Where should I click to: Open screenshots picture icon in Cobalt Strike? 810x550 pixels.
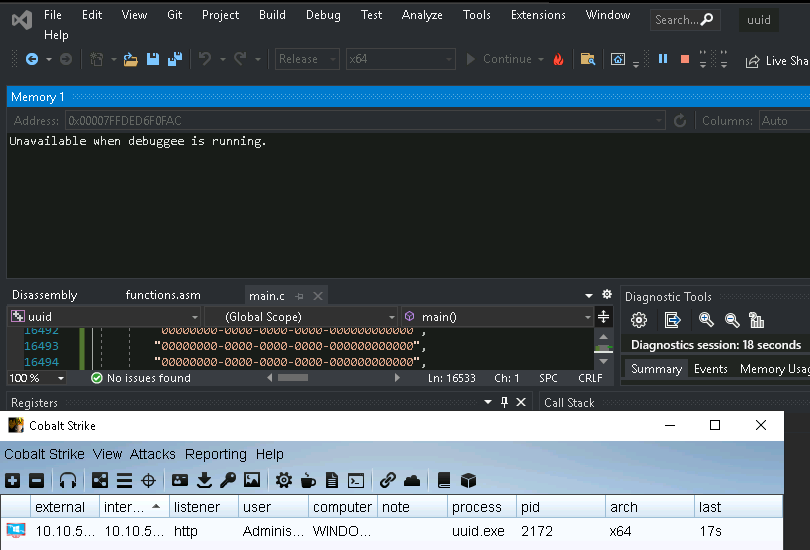tap(252, 481)
